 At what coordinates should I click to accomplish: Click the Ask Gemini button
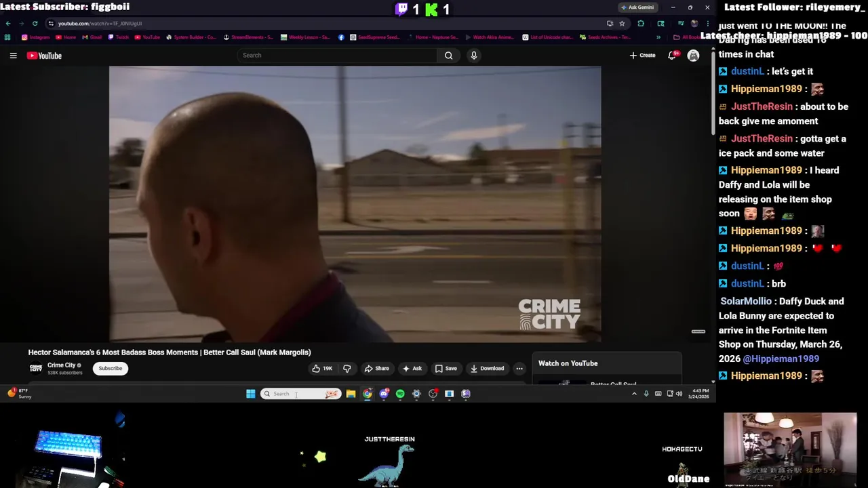point(637,7)
